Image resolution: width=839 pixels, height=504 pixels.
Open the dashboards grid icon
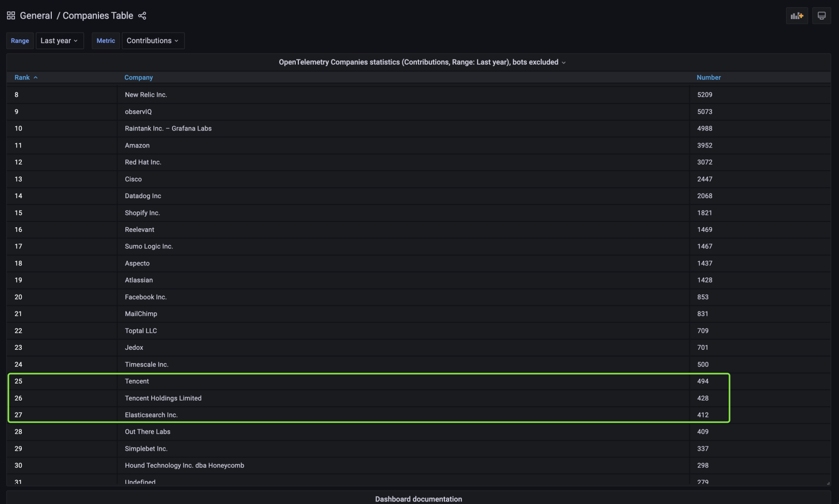pos(10,16)
